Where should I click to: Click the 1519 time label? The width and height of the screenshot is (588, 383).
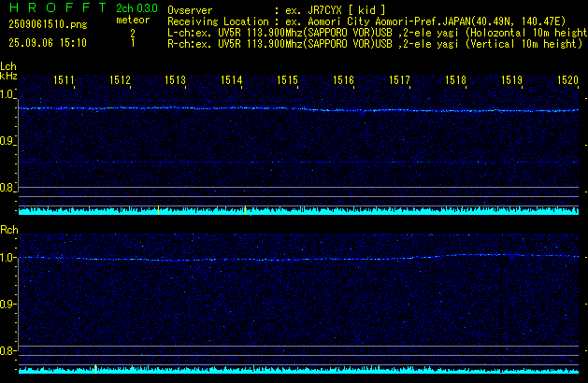511,80
